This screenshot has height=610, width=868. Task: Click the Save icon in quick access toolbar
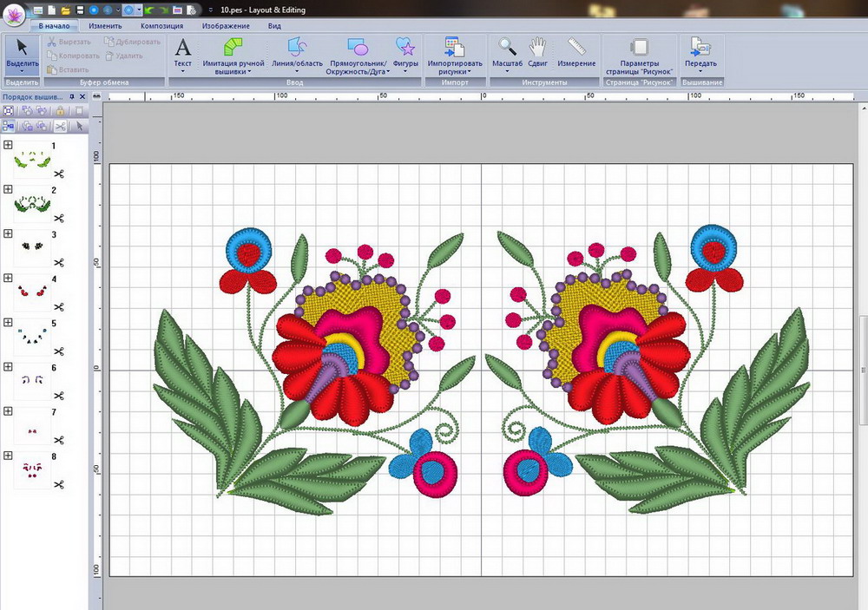click(79, 10)
